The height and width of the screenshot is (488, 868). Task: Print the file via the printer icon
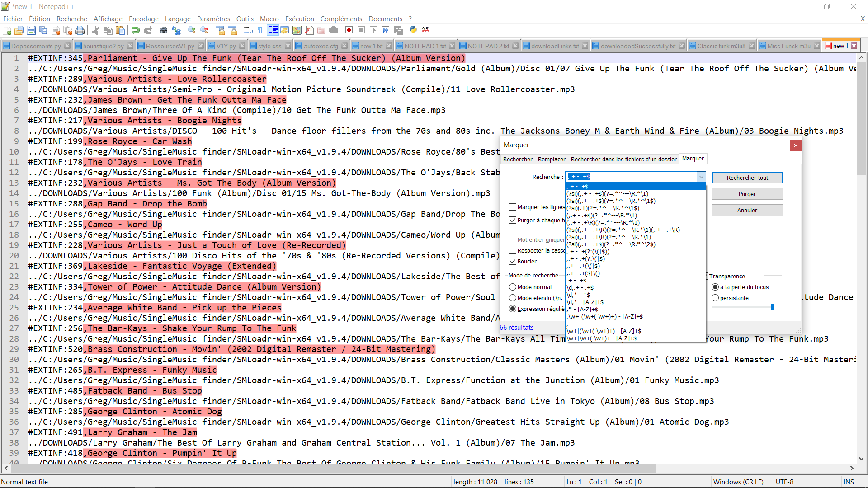pyautogui.click(x=80, y=30)
